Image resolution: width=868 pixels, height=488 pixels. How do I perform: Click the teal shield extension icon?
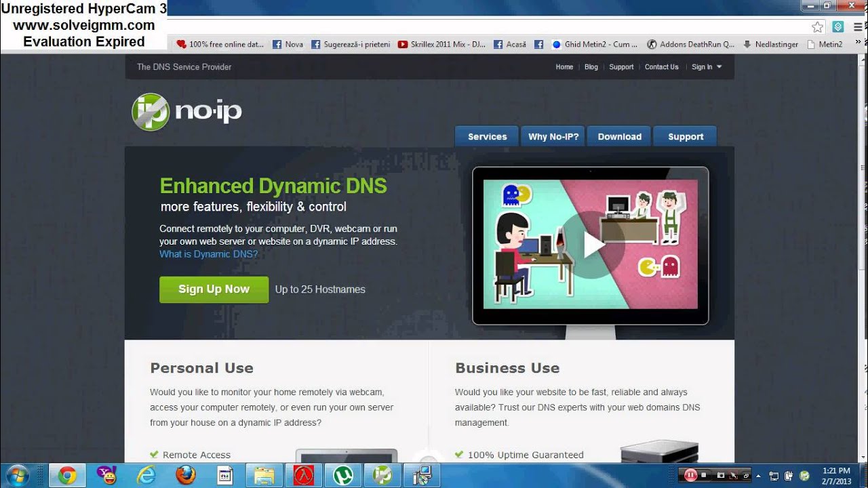coord(838,27)
